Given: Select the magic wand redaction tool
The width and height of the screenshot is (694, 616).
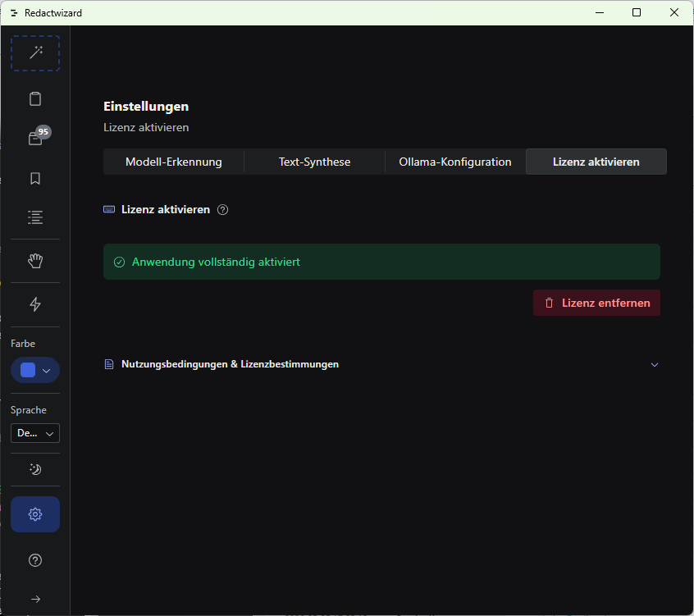Looking at the screenshot, I should (35, 53).
